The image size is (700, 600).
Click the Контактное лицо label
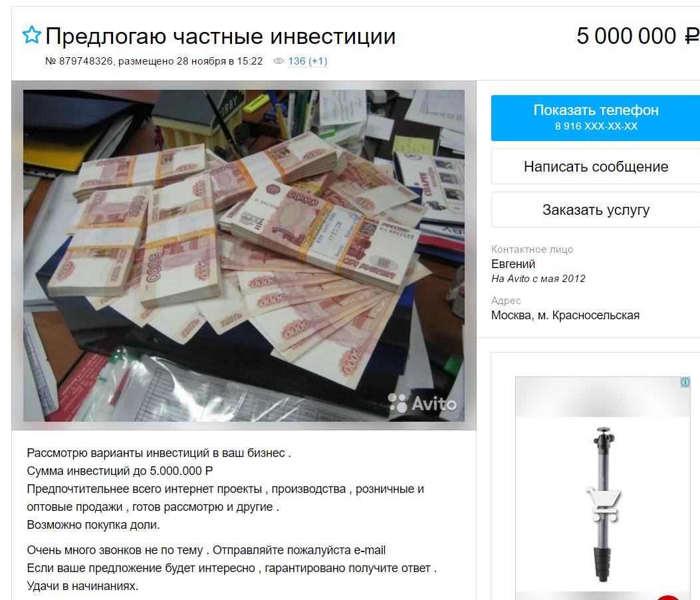(x=532, y=249)
